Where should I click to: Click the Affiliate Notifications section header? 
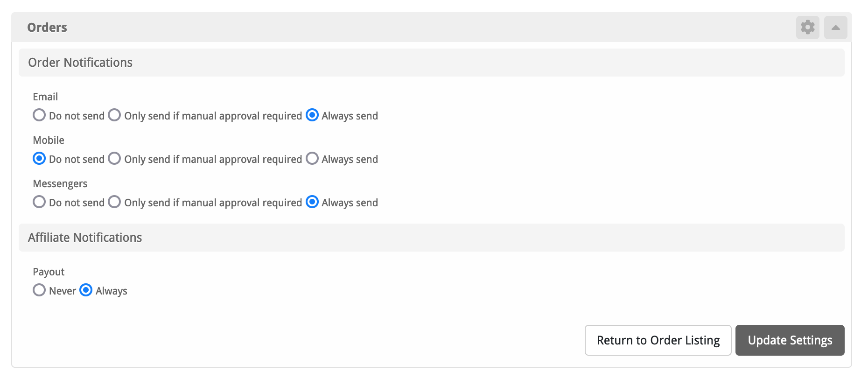point(85,238)
